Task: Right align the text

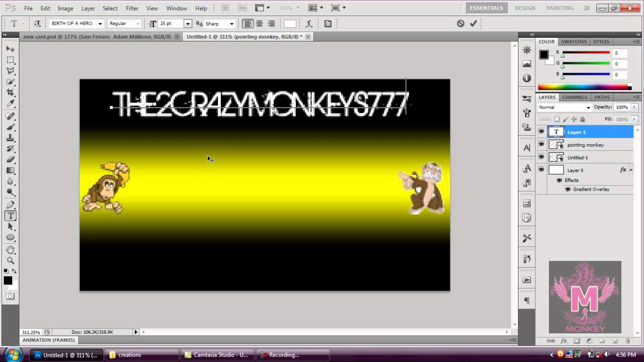Action: (x=271, y=24)
